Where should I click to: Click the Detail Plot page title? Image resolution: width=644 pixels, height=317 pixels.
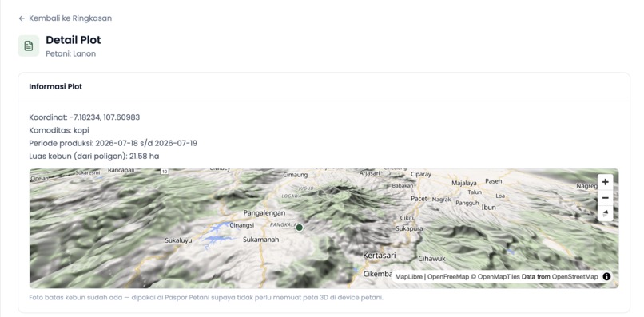[x=73, y=40]
